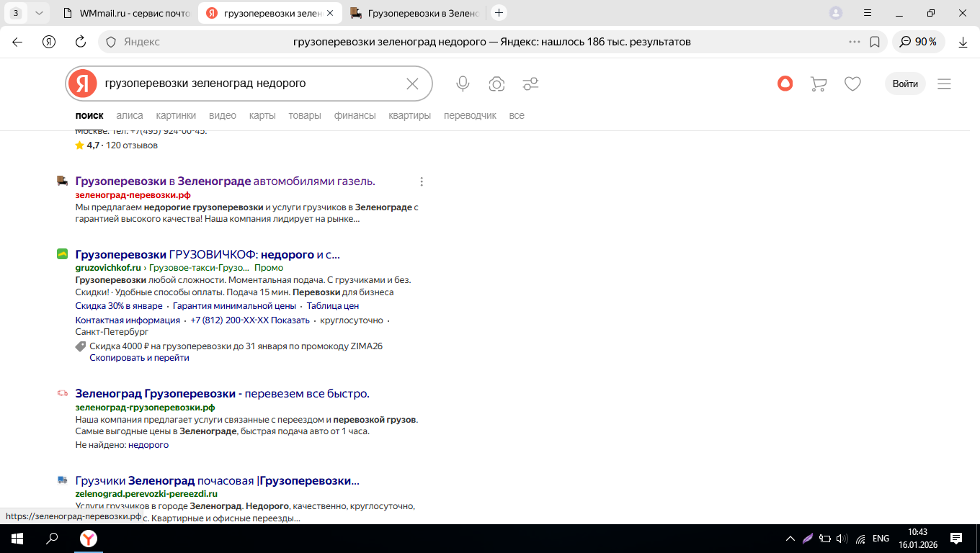Open the все categories item

click(x=517, y=115)
